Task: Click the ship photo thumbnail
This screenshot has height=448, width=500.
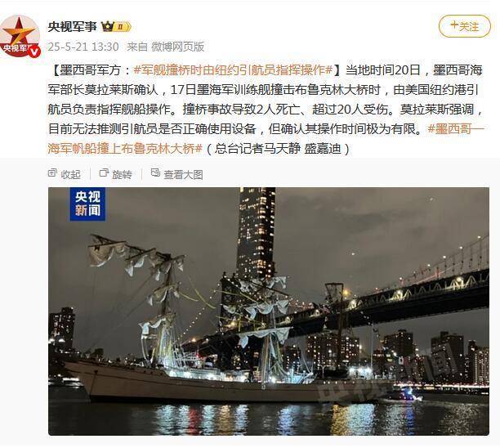Action: 269,311
